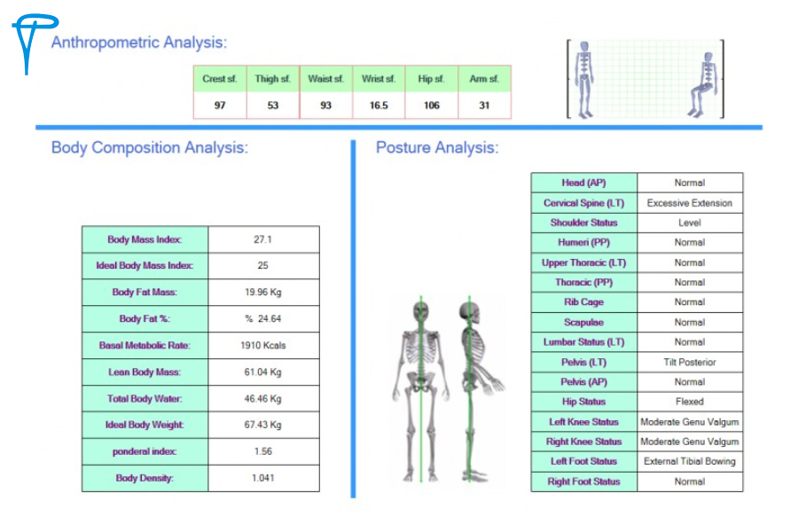The width and height of the screenshot is (798, 532).
Task: Click the Posture Analysis heading
Action: (x=437, y=148)
